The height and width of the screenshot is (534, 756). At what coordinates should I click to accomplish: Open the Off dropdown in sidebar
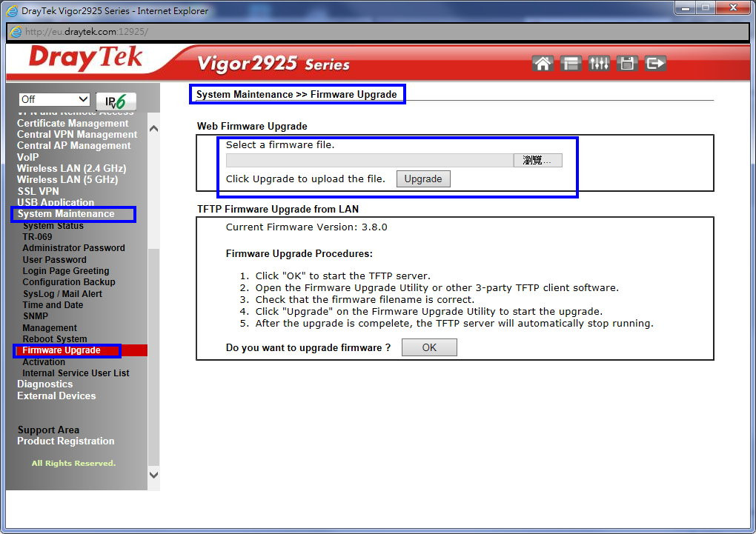(x=54, y=99)
